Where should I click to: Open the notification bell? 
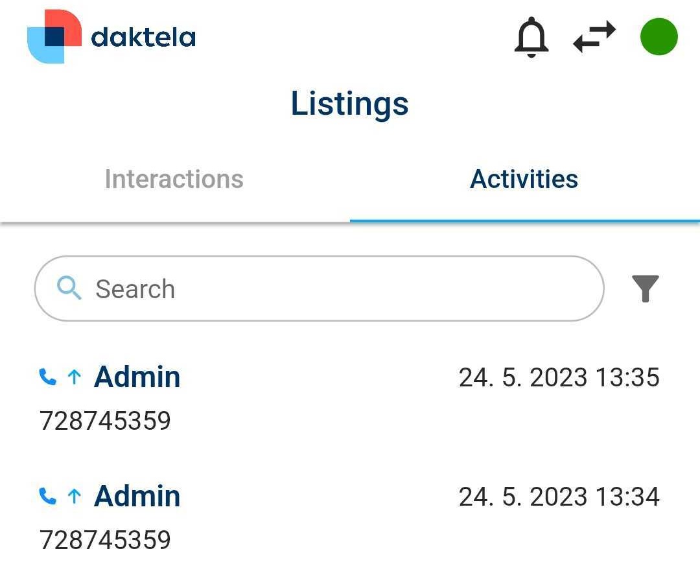531,37
